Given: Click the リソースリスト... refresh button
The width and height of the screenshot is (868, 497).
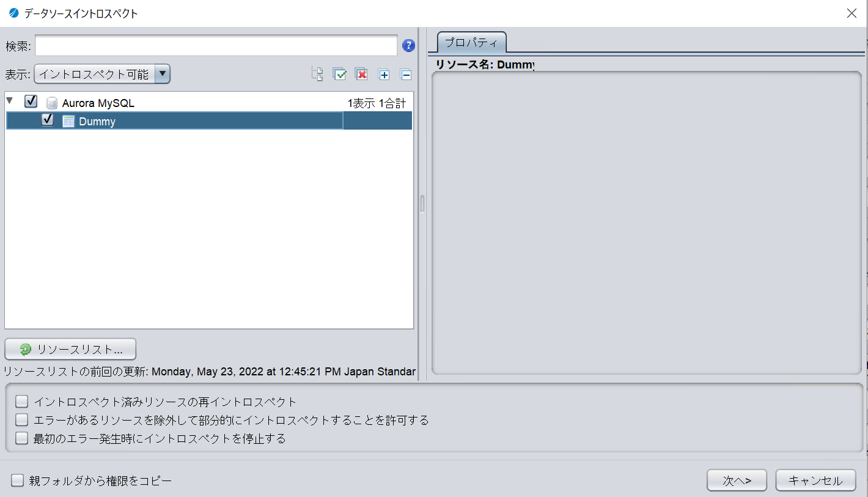Looking at the screenshot, I should point(70,349).
